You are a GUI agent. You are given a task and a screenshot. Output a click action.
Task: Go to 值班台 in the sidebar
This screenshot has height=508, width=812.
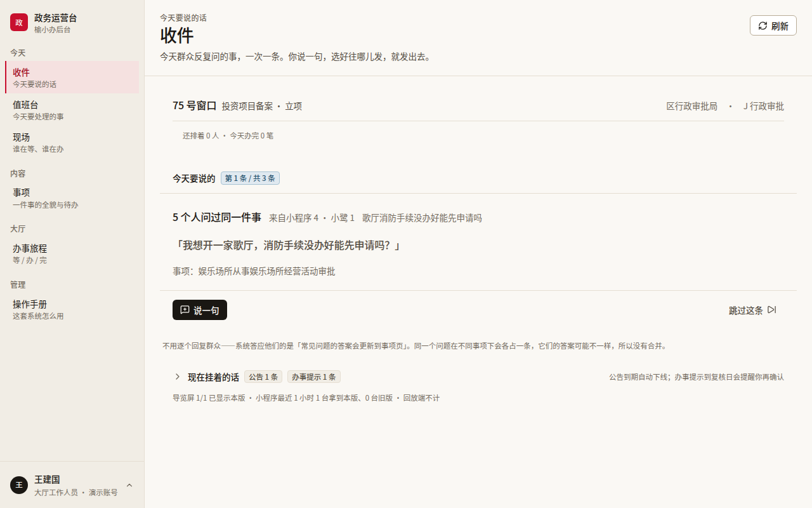point(72,110)
